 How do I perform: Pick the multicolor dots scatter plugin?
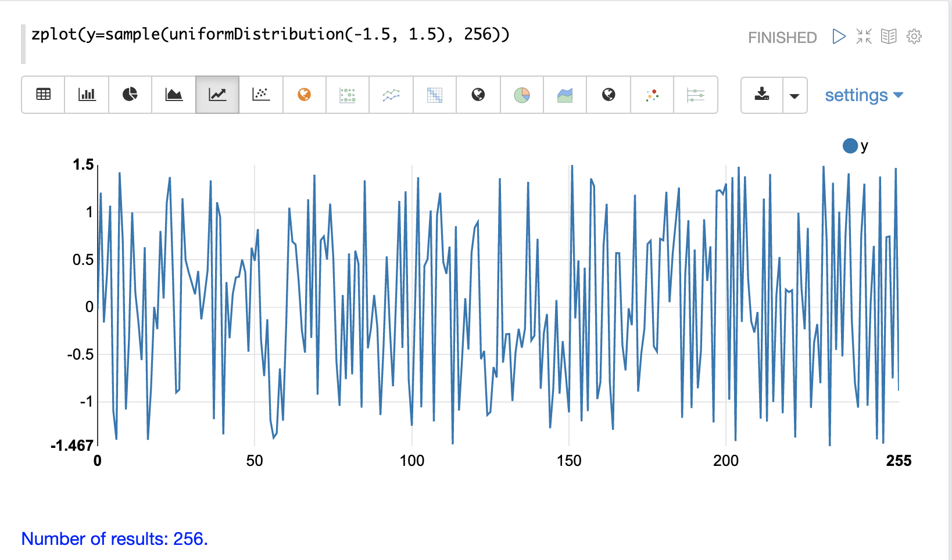point(652,95)
